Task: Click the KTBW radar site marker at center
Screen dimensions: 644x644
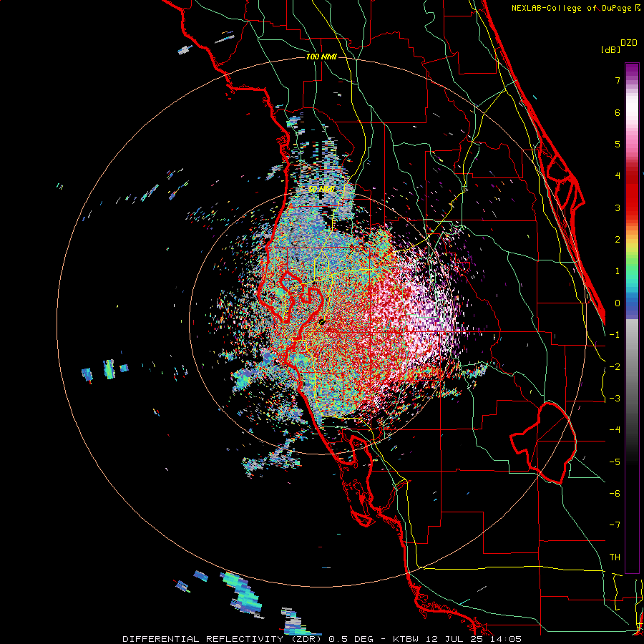Action: pos(322,321)
